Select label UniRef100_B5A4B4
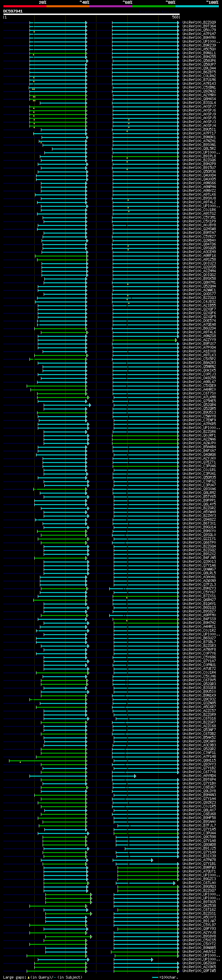This screenshot has width=222, height=980. (199, 447)
